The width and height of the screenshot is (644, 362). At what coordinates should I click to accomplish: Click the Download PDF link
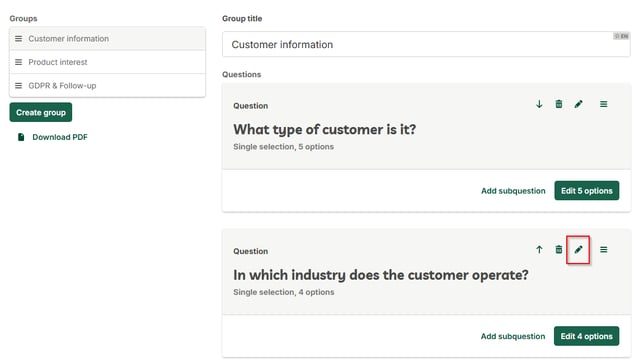(60, 137)
